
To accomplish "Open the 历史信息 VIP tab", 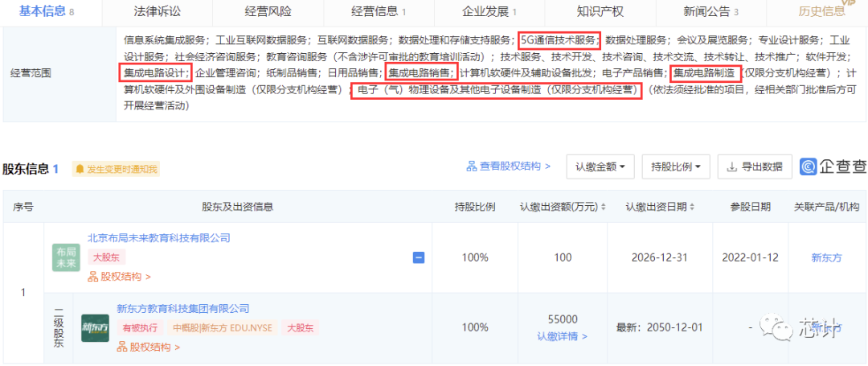I will coord(821,11).
